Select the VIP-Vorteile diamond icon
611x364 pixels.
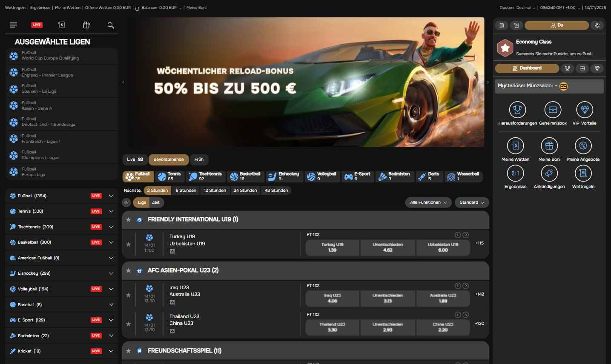584,111
